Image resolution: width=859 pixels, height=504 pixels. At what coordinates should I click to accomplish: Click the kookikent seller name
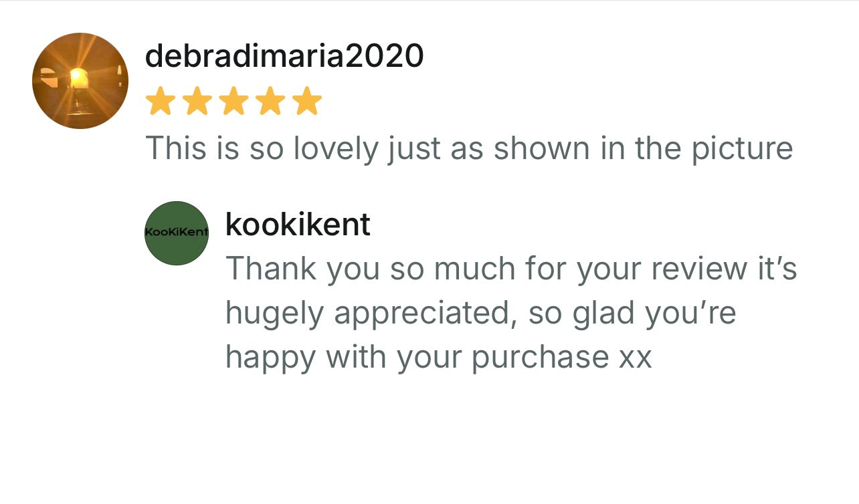point(298,225)
